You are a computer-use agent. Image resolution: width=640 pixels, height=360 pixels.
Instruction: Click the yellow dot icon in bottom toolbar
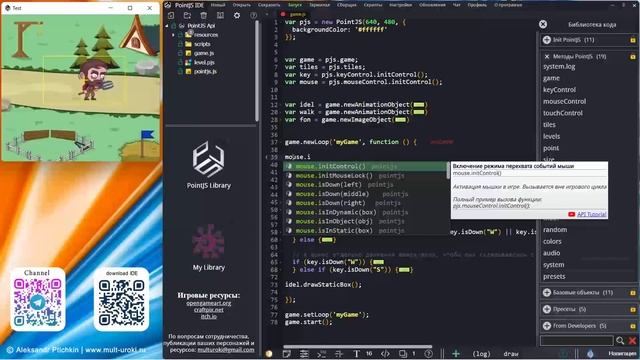pos(269,354)
